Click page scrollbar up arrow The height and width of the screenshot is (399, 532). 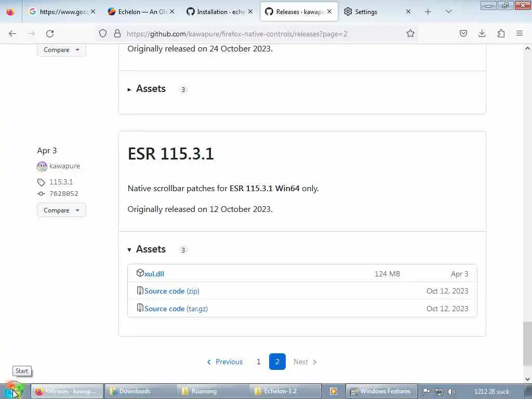pos(527,48)
